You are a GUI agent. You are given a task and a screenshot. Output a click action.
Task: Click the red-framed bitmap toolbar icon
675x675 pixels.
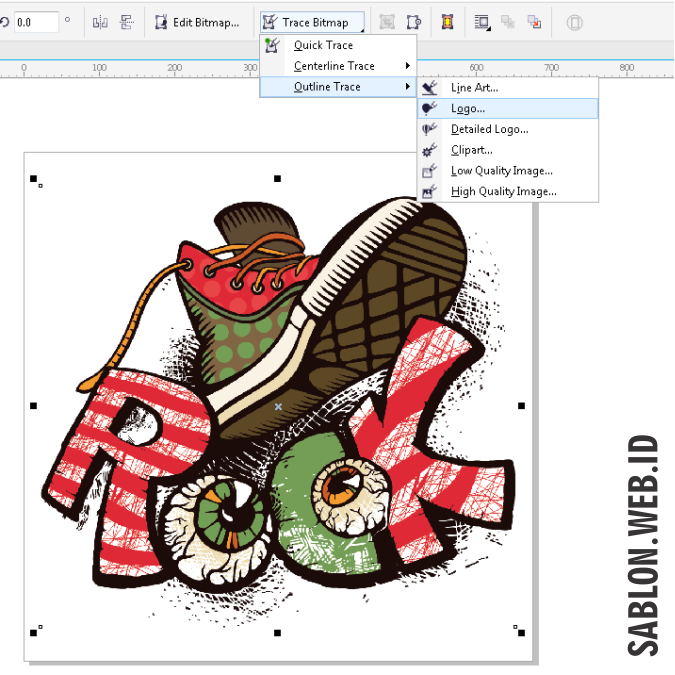pyautogui.click(x=448, y=22)
